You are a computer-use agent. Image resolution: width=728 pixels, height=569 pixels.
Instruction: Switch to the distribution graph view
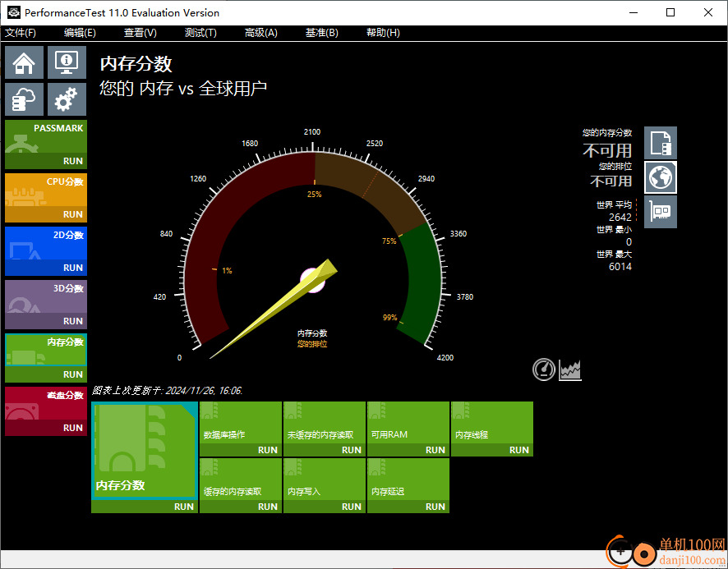570,370
